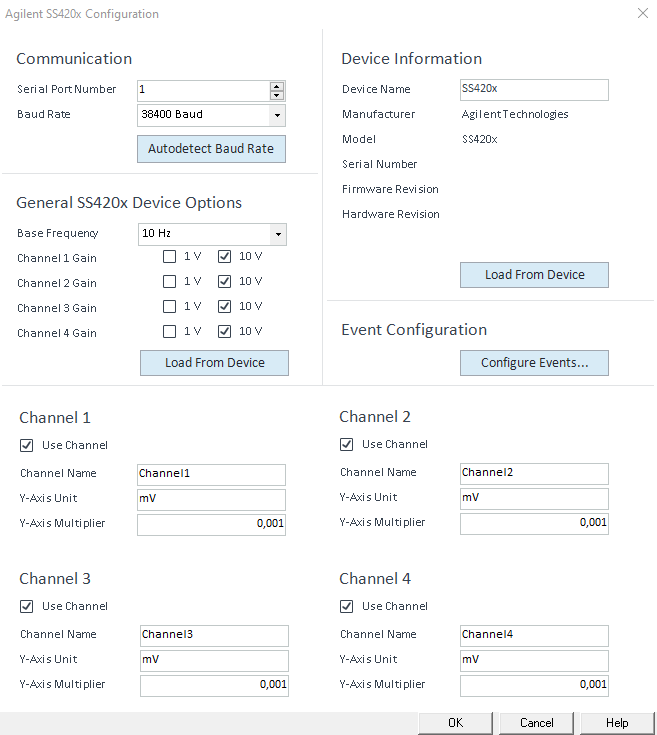This screenshot has height=735, width=657.
Task: Focus the Channel 2 Y-Axis Unit field
Action: 534,498
